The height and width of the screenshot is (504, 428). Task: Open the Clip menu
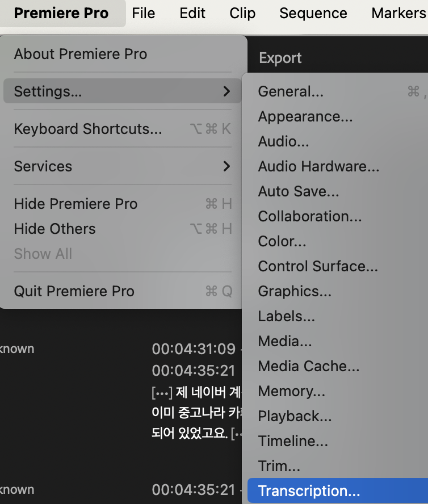click(x=242, y=14)
